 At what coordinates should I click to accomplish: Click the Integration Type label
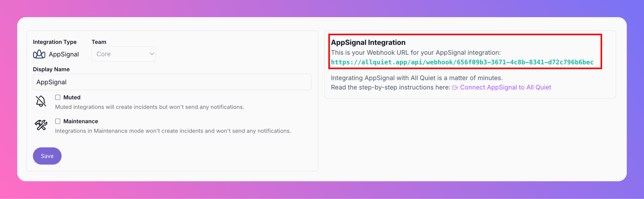pos(55,42)
